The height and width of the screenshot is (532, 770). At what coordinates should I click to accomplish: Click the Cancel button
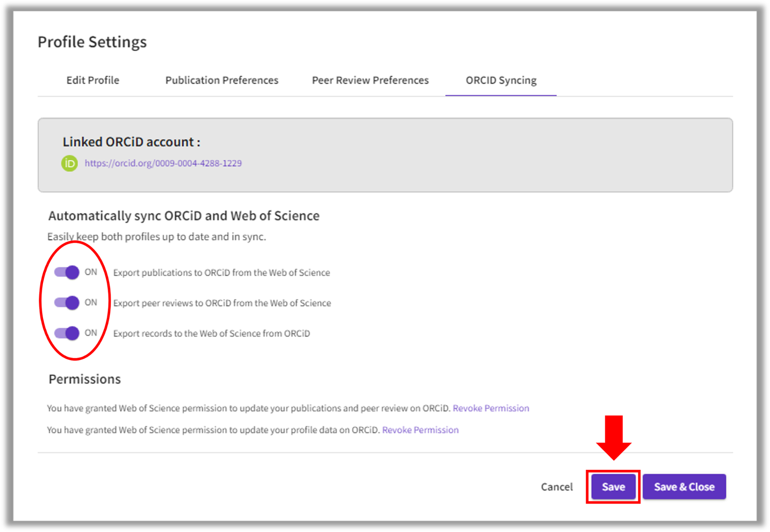pos(557,487)
